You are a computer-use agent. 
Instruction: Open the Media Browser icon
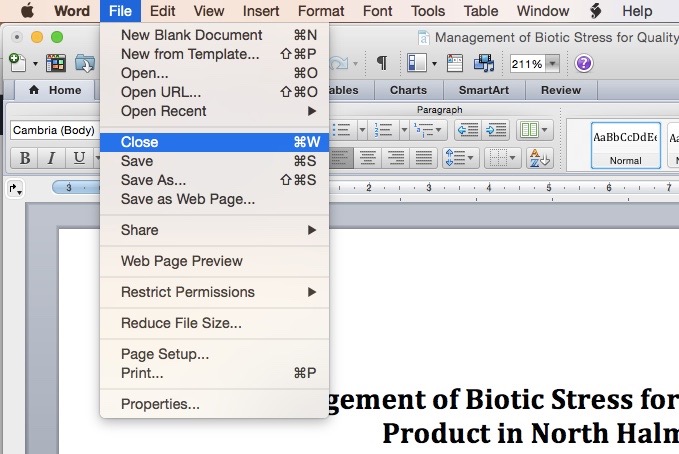(x=484, y=63)
